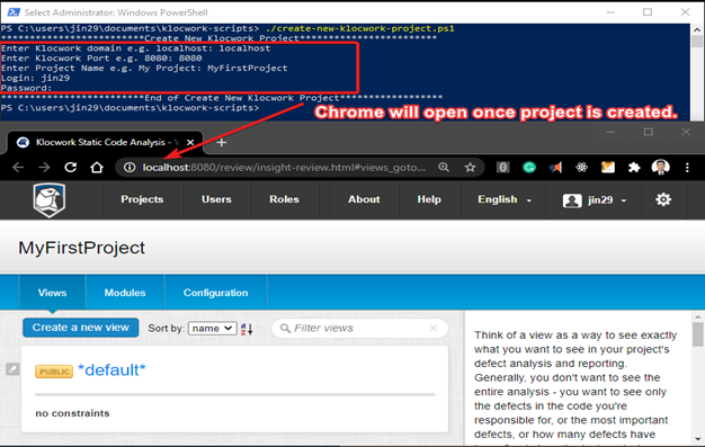This screenshot has height=447, width=705.
Task: Click the orange folder extension icon
Action: click(x=608, y=167)
